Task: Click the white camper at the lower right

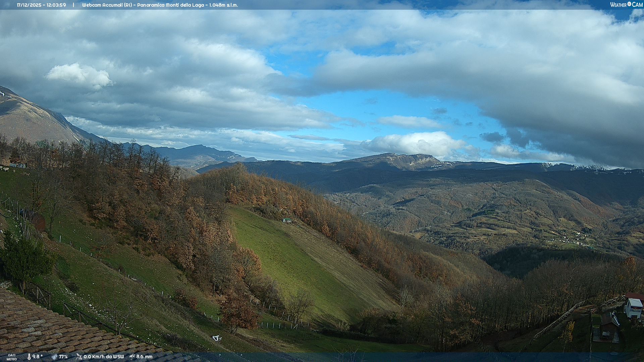Action: coord(633,308)
